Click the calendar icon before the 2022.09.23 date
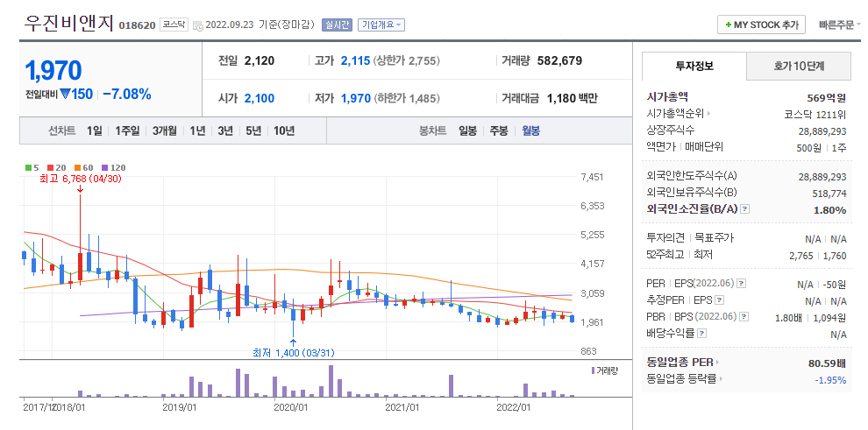 (x=197, y=25)
